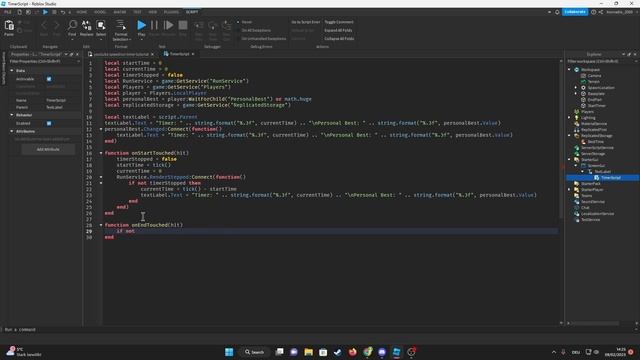Select Terrain in the Explorer tree
Viewport: 640px width, 360px height.
pos(593,82)
